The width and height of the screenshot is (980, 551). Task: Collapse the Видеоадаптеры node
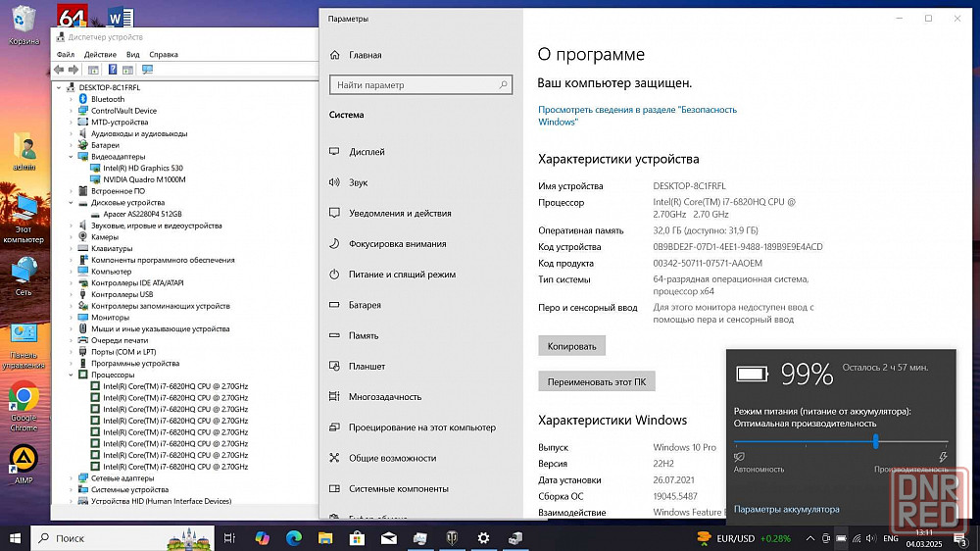click(72, 157)
